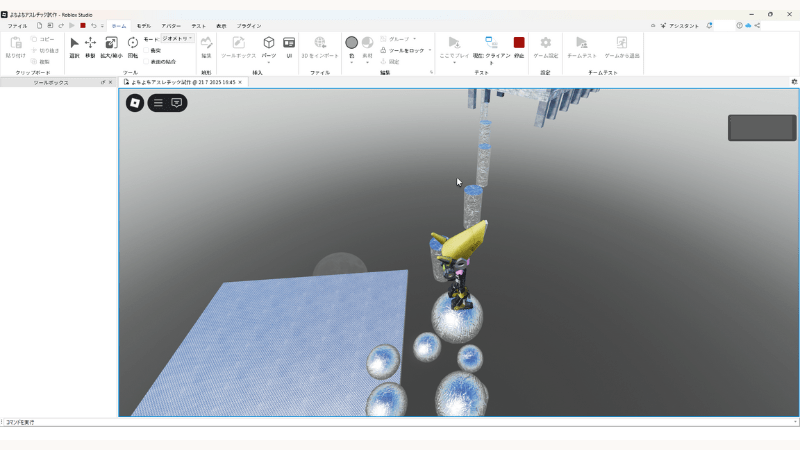This screenshot has width=800, height=450.
Task: Switch to the テスト ribbon tab
Action: pyautogui.click(x=198, y=26)
